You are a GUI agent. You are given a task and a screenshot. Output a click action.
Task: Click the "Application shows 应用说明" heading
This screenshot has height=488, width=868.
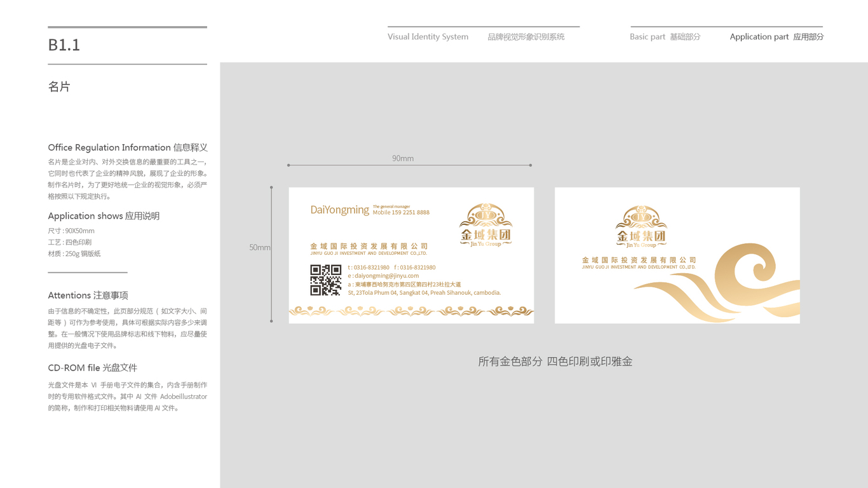click(x=104, y=216)
